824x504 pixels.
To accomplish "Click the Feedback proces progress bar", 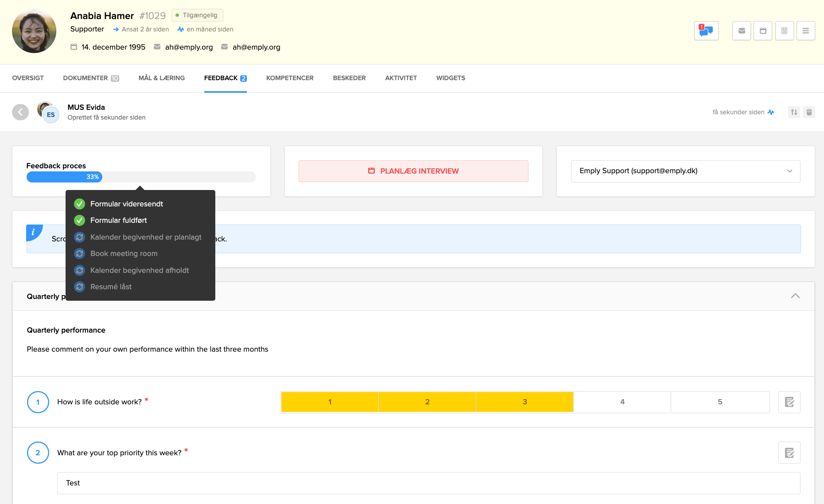I will click(x=141, y=177).
